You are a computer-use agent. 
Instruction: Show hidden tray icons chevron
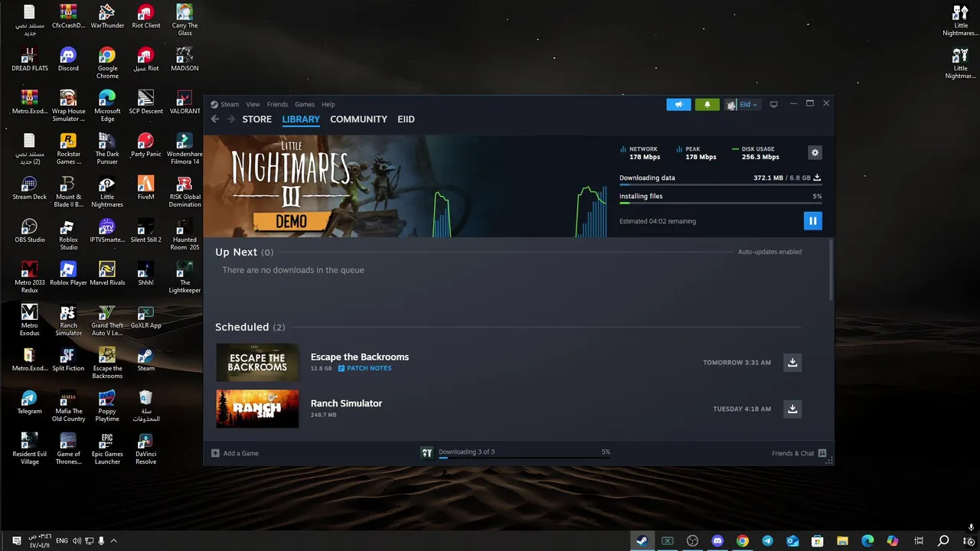tap(113, 541)
